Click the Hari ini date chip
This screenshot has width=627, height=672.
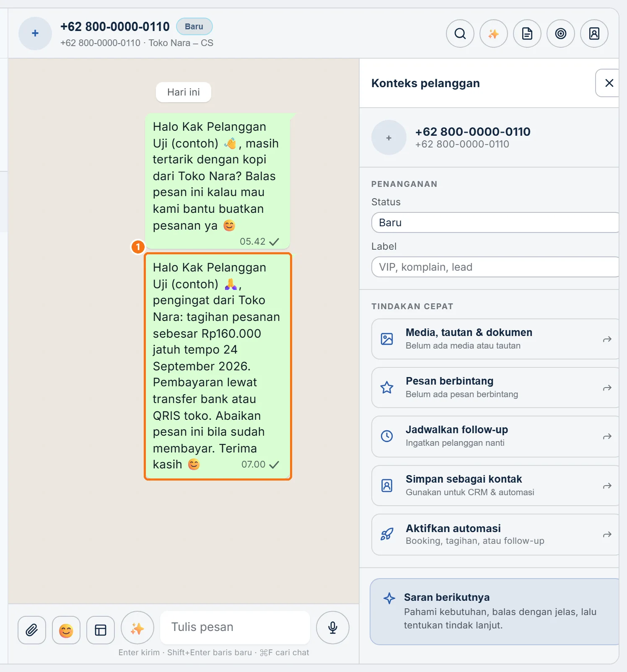(184, 92)
